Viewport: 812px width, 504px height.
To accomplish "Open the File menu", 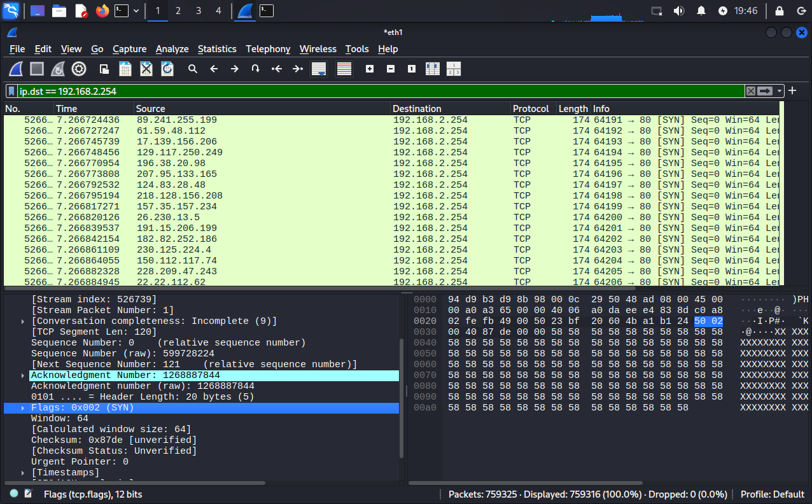I will click(x=17, y=49).
